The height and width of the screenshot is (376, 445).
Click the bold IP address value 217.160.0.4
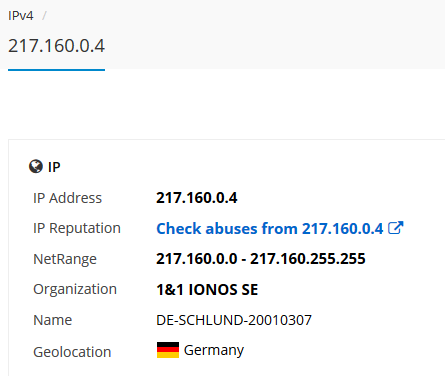click(x=197, y=198)
